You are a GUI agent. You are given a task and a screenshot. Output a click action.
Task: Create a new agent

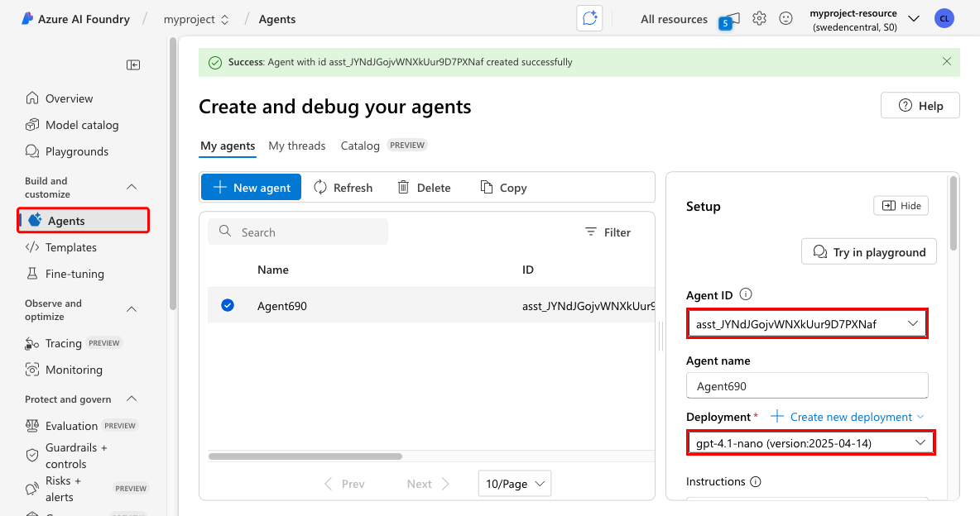tap(251, 187)
